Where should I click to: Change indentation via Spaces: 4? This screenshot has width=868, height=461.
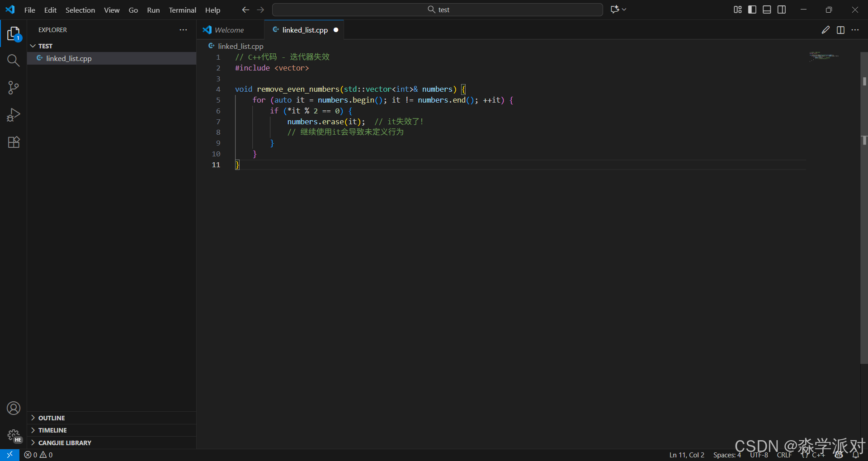[x=727, y=455]
